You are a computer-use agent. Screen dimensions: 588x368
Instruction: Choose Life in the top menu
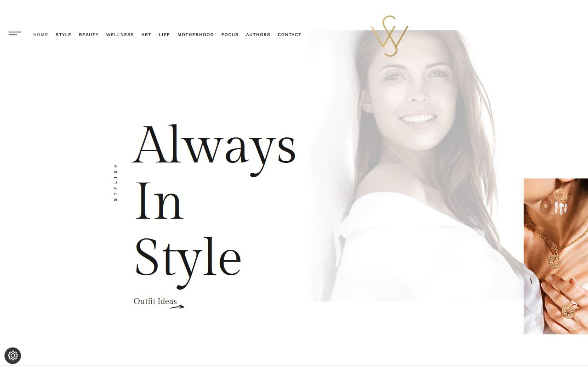tap(164, 35)
